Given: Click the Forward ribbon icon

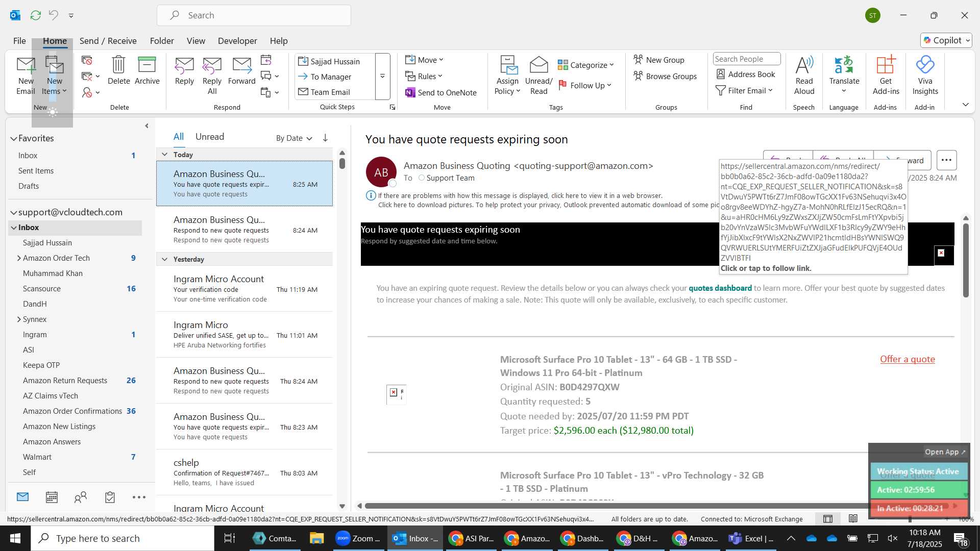Looking at the screenshot, I should 241,70.
